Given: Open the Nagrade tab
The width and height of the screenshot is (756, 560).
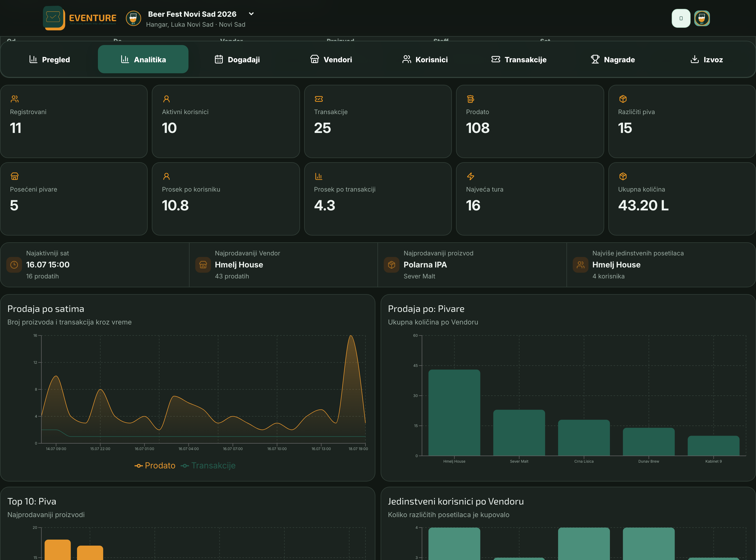Looking at the screenshot, I should click(613, 59).
